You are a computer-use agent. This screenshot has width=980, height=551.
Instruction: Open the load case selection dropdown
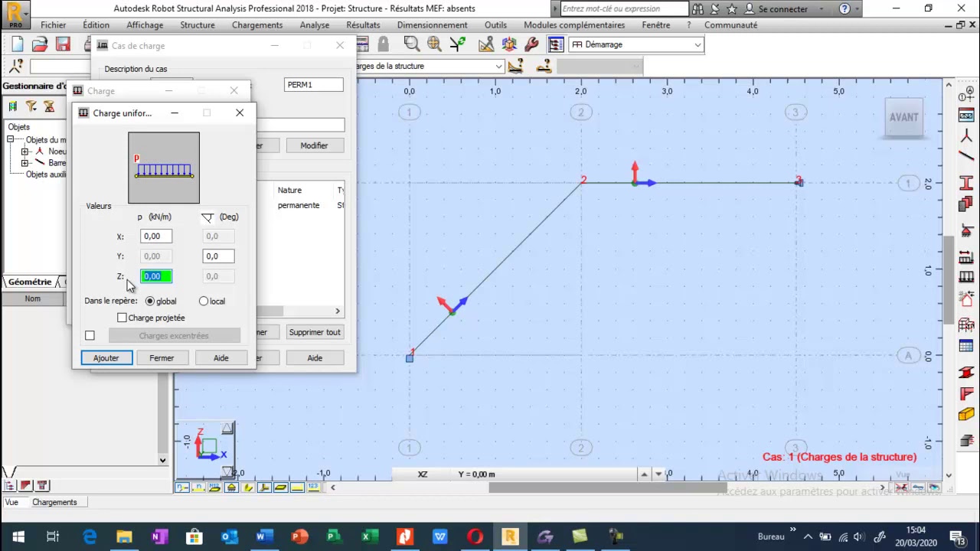pos(498,66)
